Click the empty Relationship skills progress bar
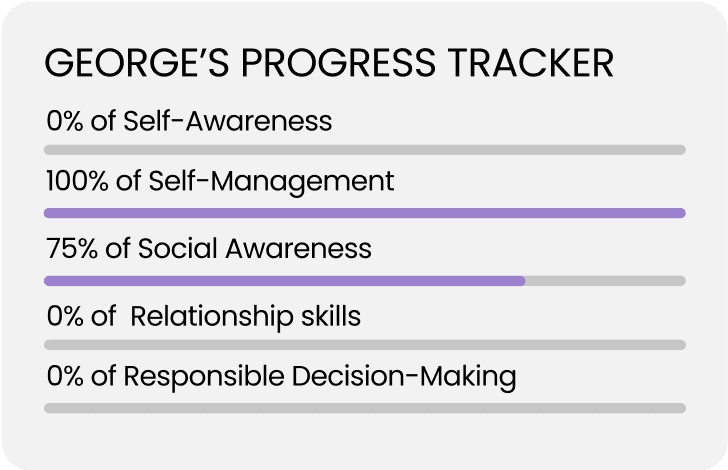 click(x=365, y=345)
